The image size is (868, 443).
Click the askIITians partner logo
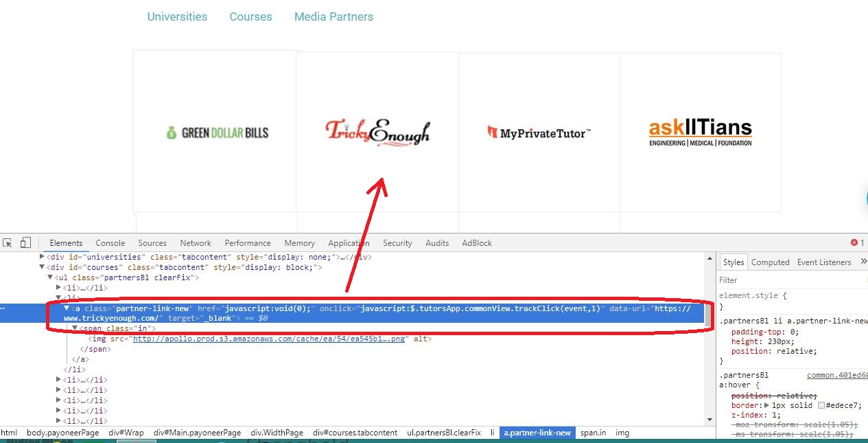(700, 133)
